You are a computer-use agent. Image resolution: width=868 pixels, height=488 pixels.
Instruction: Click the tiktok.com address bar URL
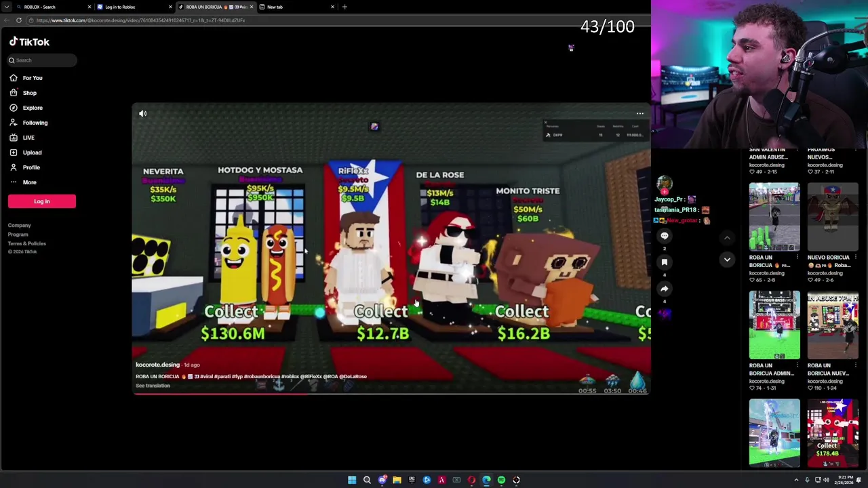coord(140,20)
